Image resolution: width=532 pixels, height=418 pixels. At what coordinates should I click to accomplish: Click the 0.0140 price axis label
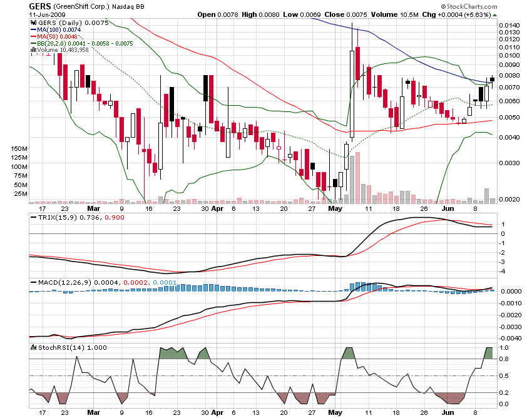[509, 26]
